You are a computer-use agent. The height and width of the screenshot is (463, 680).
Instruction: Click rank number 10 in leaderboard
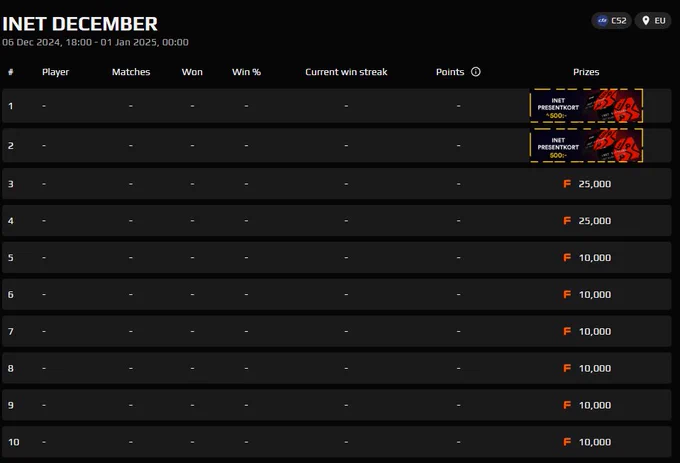coord(13,442)
